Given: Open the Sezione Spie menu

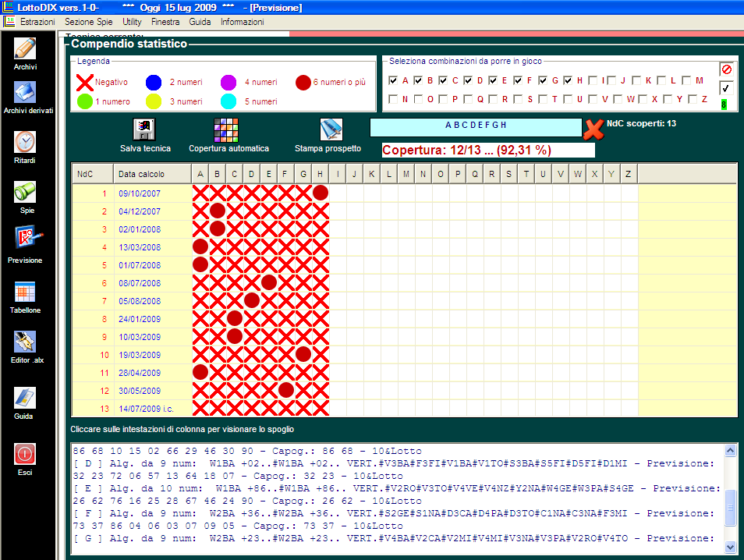Looking at the screenshot, I should point(89,22).
